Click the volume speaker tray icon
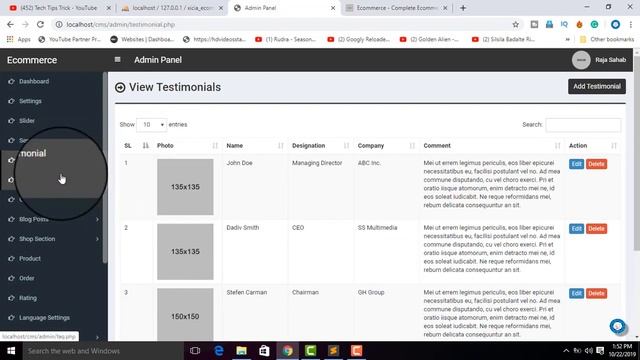Image resolution: width=640 pixels, height=360 pixels. click(x=588, y=351)
